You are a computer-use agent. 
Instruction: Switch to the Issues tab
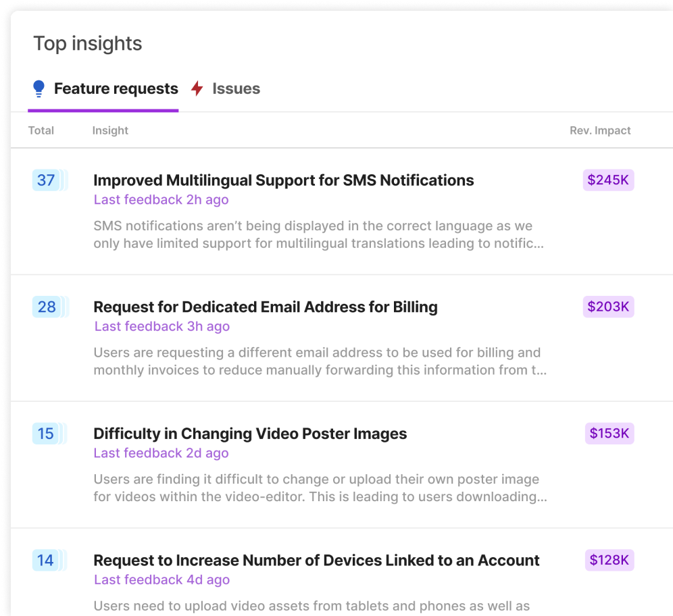(x=235, y=88)
